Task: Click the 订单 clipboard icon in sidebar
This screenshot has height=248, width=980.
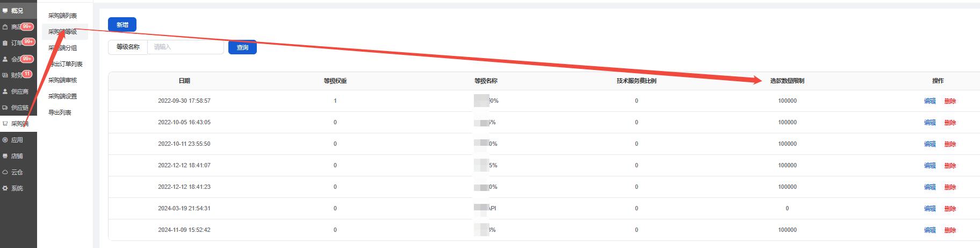Action: (x=5, y=43)
